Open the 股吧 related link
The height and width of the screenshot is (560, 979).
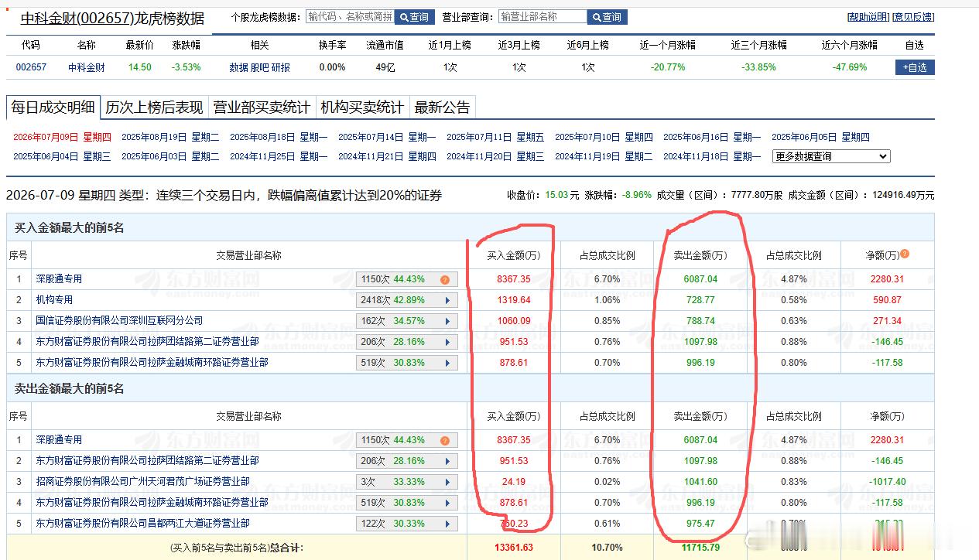[260, 67]
